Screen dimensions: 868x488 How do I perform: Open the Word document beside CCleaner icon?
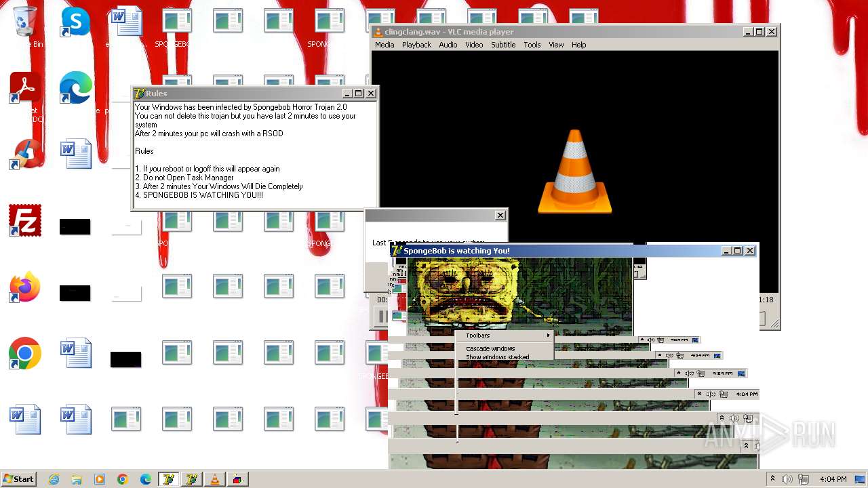75,154
